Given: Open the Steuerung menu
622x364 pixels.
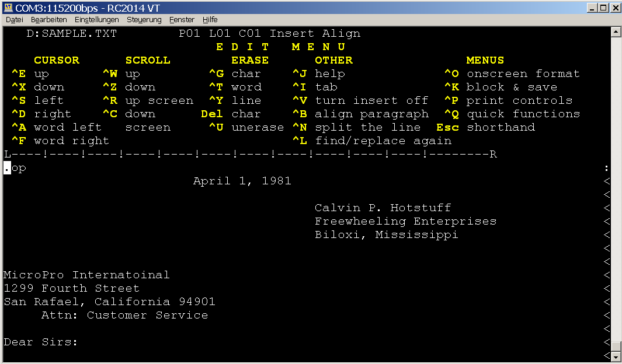Looking at the screenshot, I should [144, 19].
